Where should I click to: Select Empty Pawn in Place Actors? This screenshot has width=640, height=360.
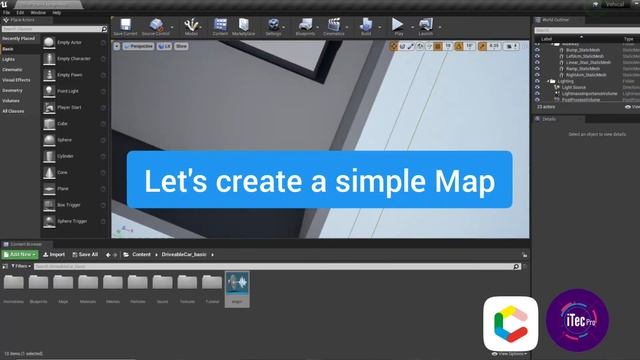click(74, 75)
